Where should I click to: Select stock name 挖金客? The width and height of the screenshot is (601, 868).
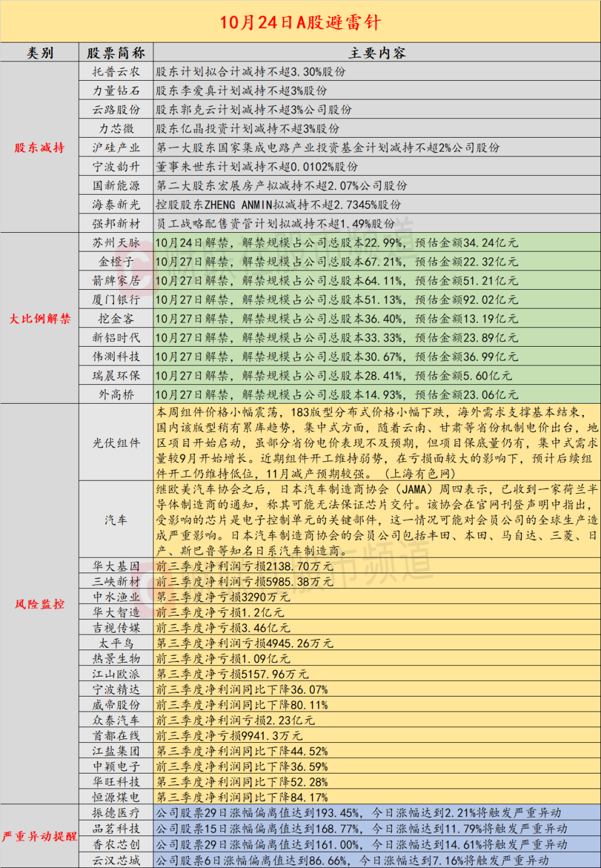pyautogui.click(x=116, y=319)
